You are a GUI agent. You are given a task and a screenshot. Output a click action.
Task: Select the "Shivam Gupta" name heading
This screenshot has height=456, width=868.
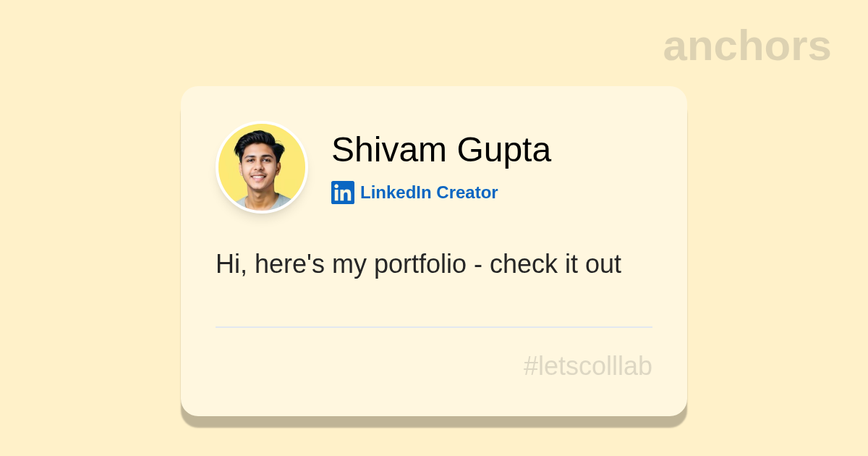click(441, 150)
